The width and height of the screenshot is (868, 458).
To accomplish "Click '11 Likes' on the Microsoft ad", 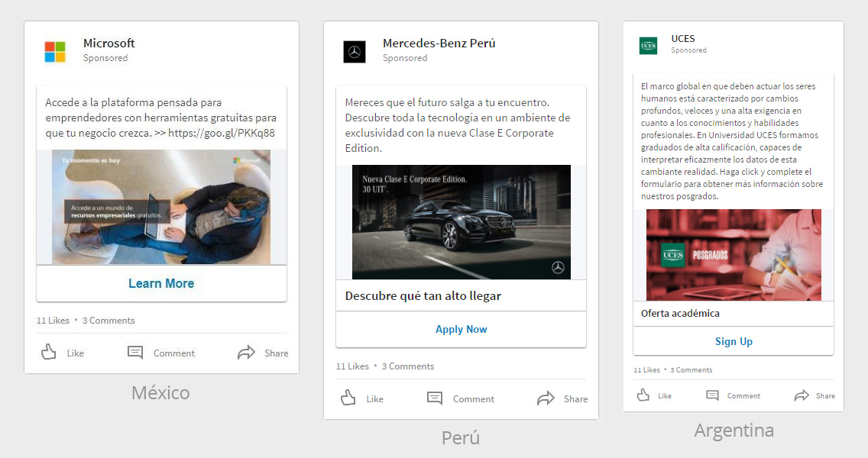I will pos(53,321).
